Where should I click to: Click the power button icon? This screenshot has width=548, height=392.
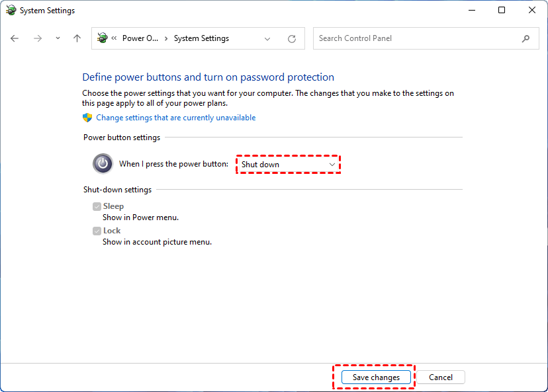pyautogui.click(x=103, y=163)
